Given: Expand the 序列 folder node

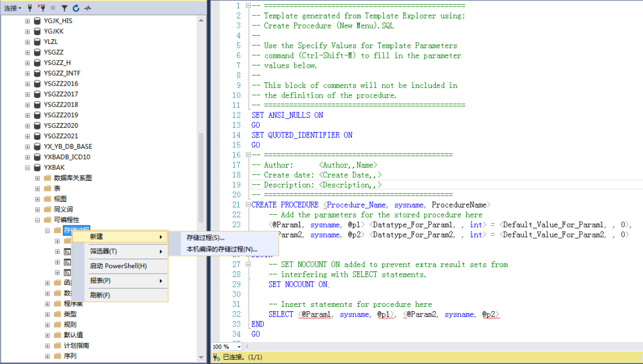Looking at the screenshot, I should [x=47, y=356].
